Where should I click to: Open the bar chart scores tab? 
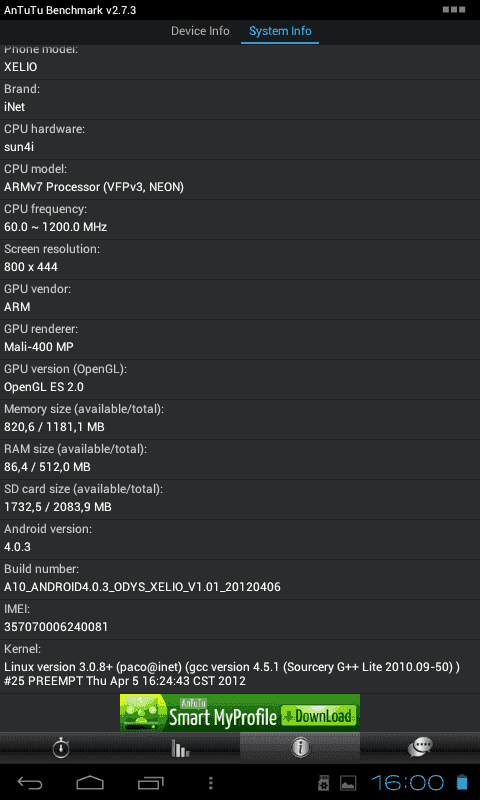click(x=180, y=748)
